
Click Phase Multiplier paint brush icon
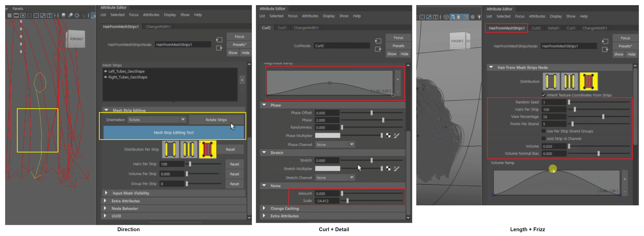pos(396,135)
